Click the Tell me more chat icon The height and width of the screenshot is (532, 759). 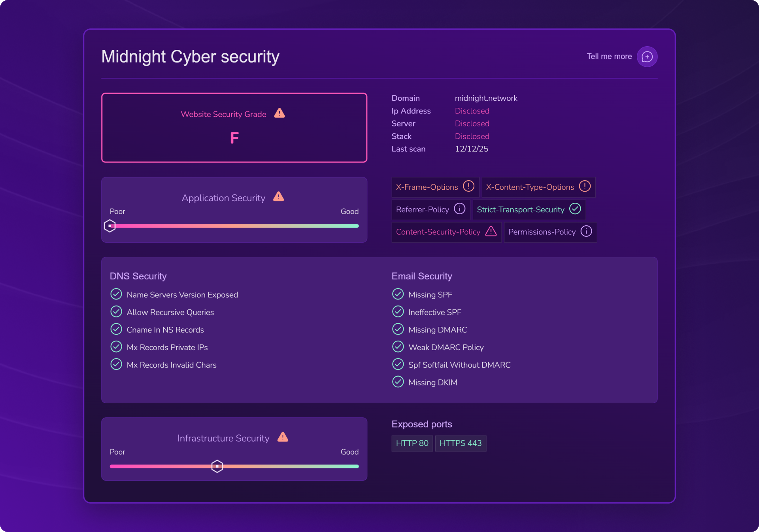[x=647, y=57]
